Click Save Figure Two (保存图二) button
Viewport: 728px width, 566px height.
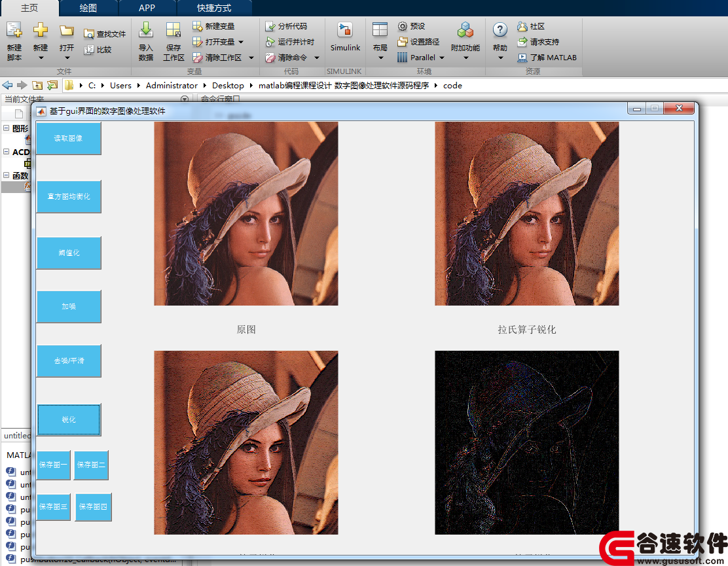(x=91, y=465)
